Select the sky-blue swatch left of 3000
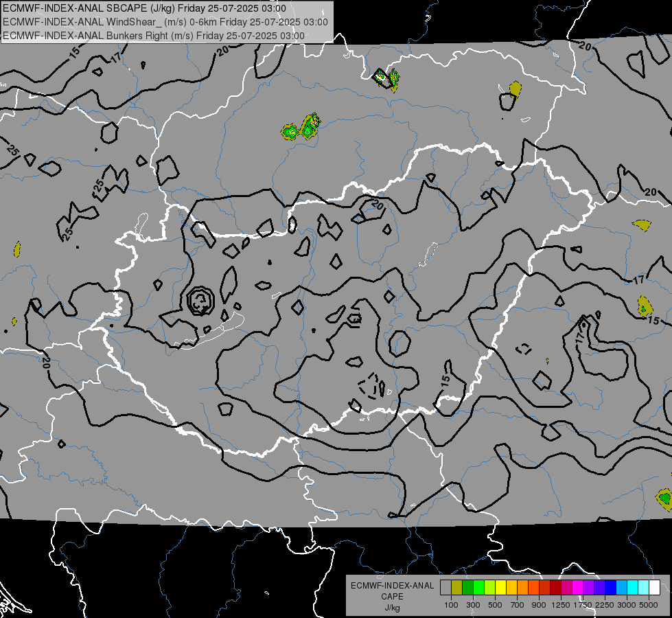672x618 pixels. pyautogui.click(x=621, y=588)
